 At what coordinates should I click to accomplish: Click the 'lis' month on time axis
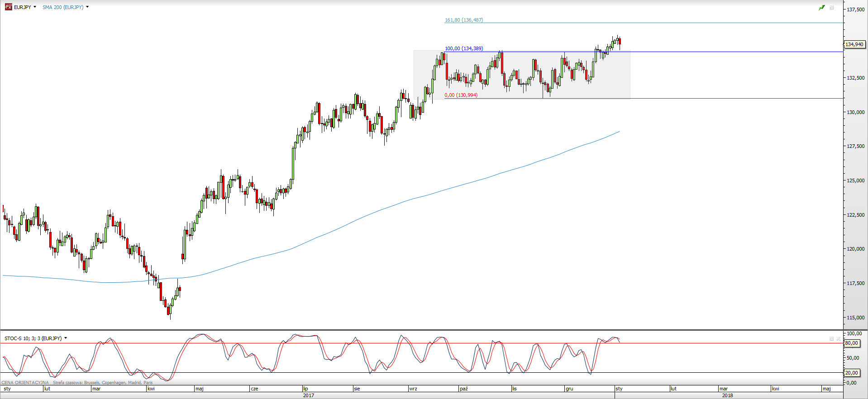(x=515, y=389)
